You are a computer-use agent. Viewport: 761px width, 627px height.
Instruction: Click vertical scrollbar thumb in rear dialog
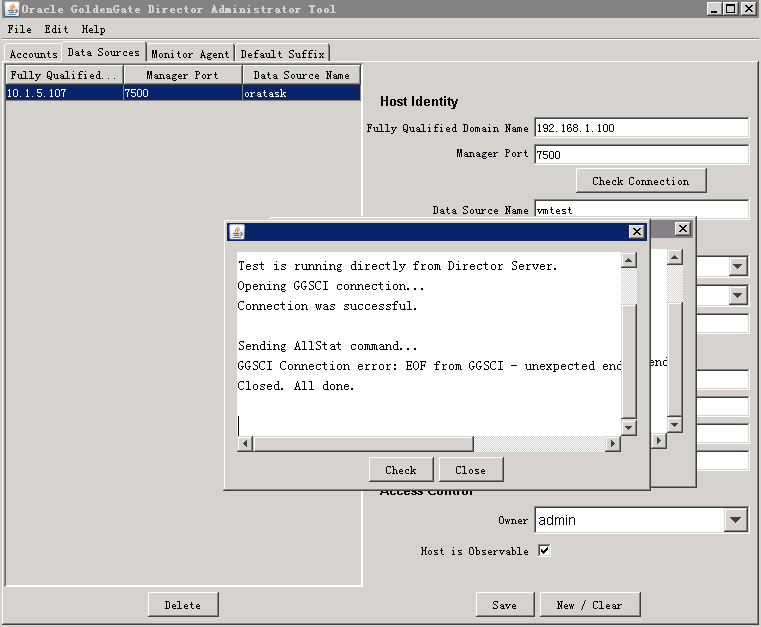[x=675, y=359]
